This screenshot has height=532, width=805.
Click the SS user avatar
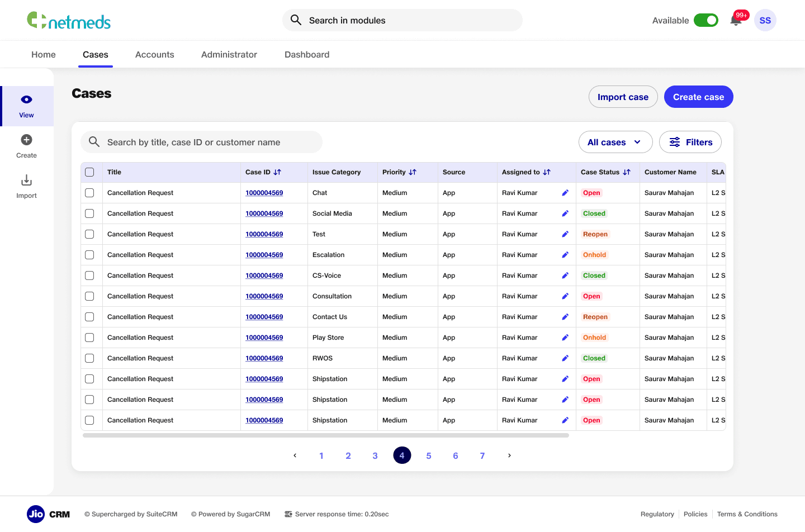coord(765,20)
